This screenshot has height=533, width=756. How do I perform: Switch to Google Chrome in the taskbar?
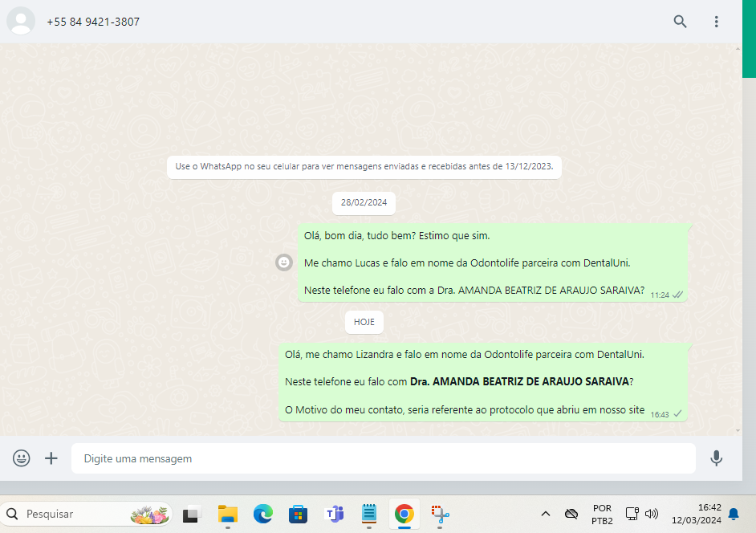(404, 515)
